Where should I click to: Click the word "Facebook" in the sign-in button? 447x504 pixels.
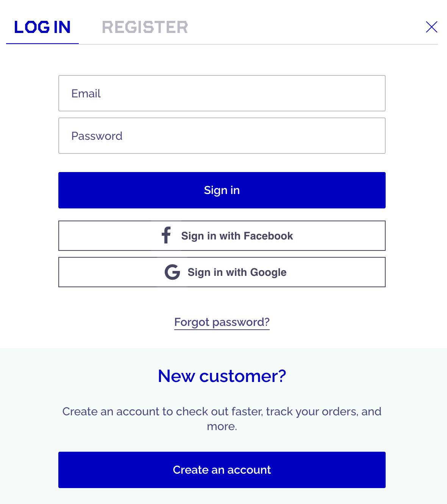[268, 236]
